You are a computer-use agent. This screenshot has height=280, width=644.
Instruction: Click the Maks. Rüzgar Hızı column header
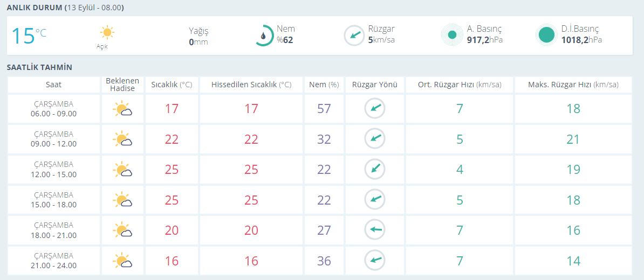(573, 85)
